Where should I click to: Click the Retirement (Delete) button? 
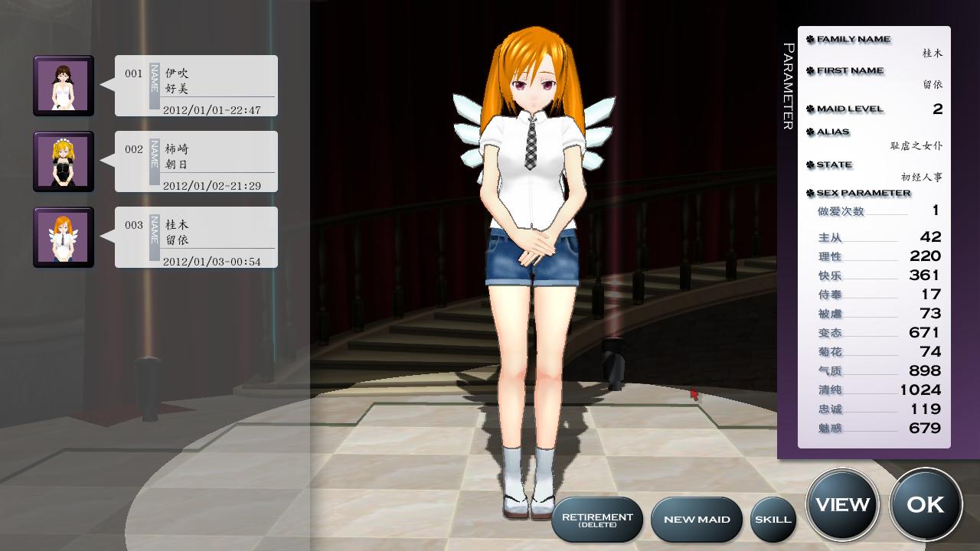[x=597, y=520]
